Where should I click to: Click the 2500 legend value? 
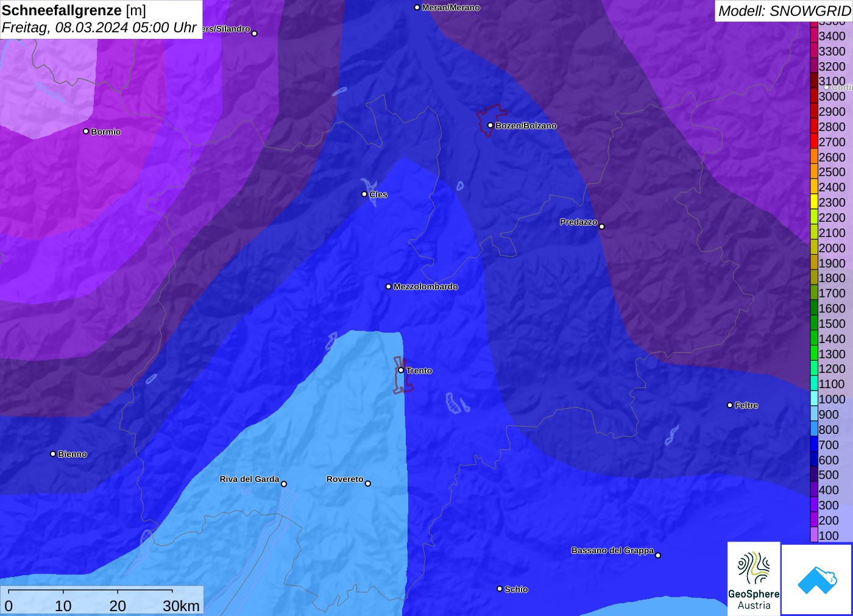click(832, 172)
